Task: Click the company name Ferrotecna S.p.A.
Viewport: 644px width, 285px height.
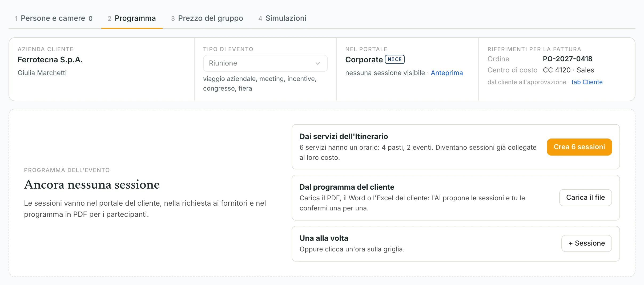Action: pos(50,60)
